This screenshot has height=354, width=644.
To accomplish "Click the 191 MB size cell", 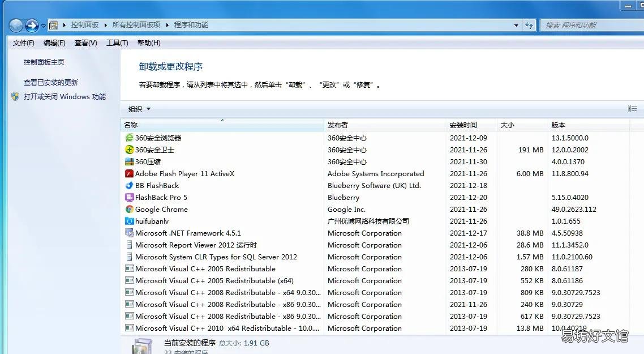I will [531, 150].
